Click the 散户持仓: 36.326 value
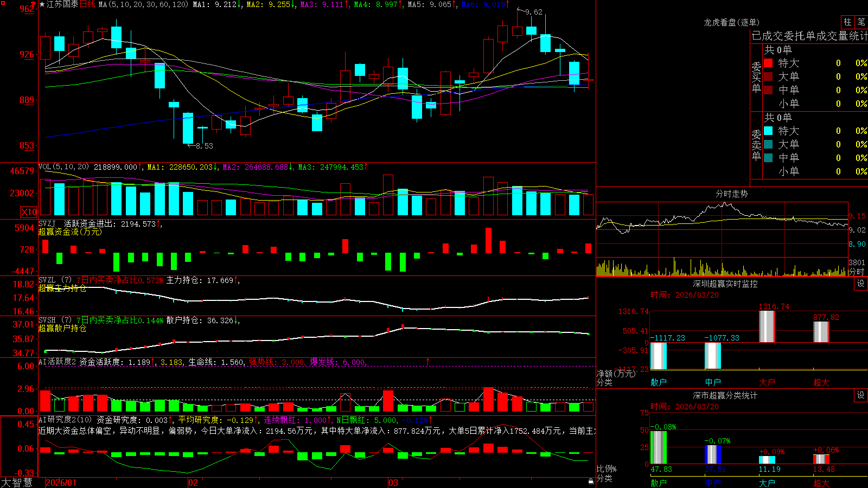 coord(200,320)
